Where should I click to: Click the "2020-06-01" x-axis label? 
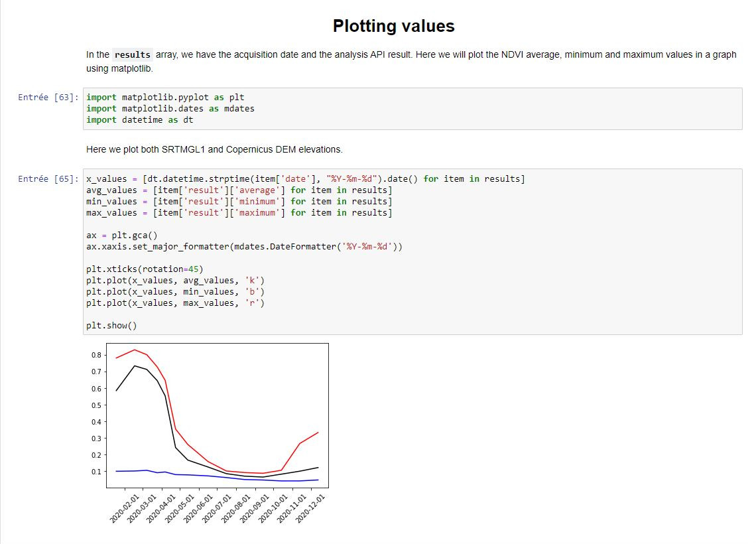[x=204, y=506]
